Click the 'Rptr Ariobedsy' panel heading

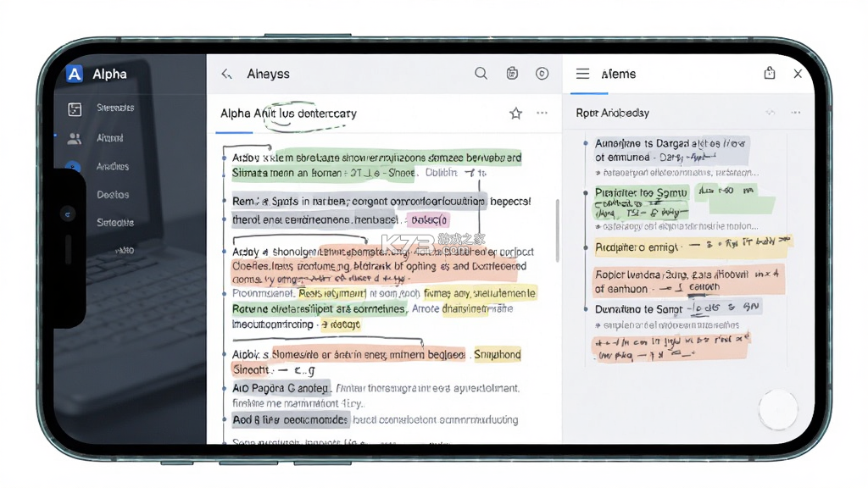click(612, 113)
